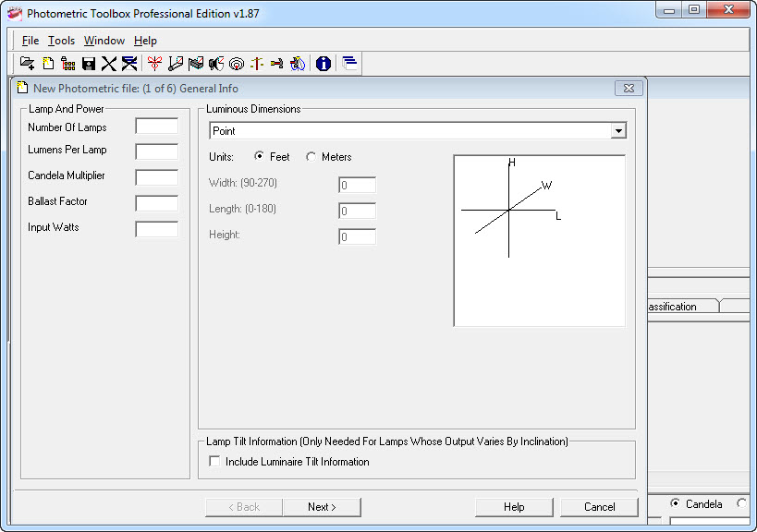Viewport: 757px width, 532px height.
Task: Click the close-all X with blue bars
Action: 128,63
